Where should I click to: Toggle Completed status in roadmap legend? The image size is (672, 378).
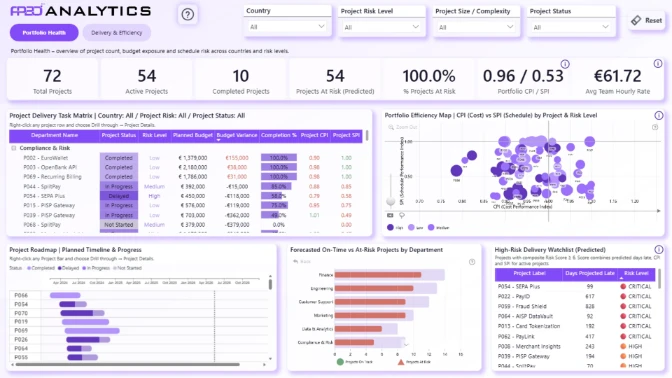pos(41,268)
